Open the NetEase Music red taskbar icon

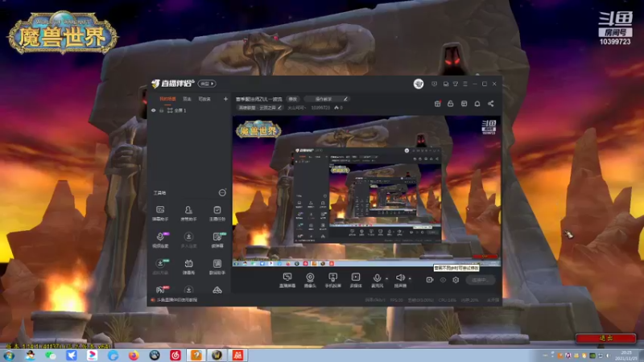175,356
